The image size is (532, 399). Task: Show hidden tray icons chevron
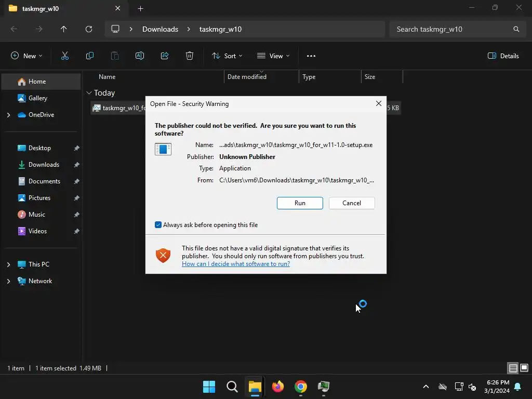pyautogui.click(x=426, y=387)
